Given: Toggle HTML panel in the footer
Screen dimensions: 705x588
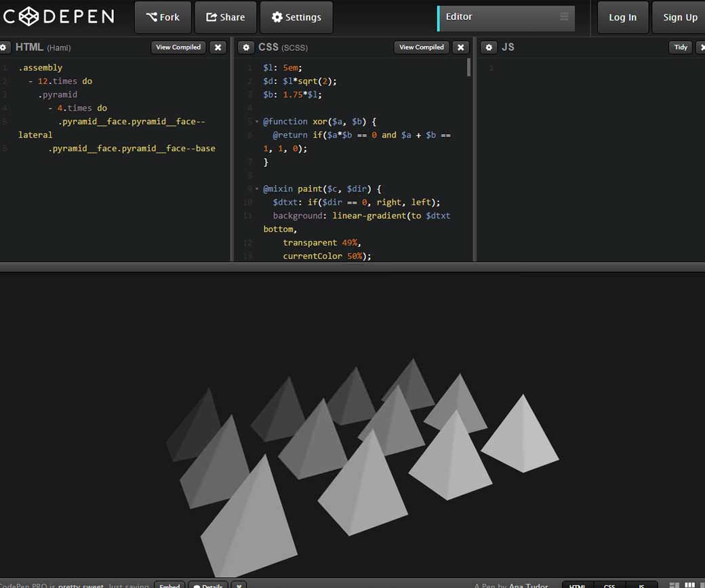Looking at the screenshot, I should click(578, 585).
